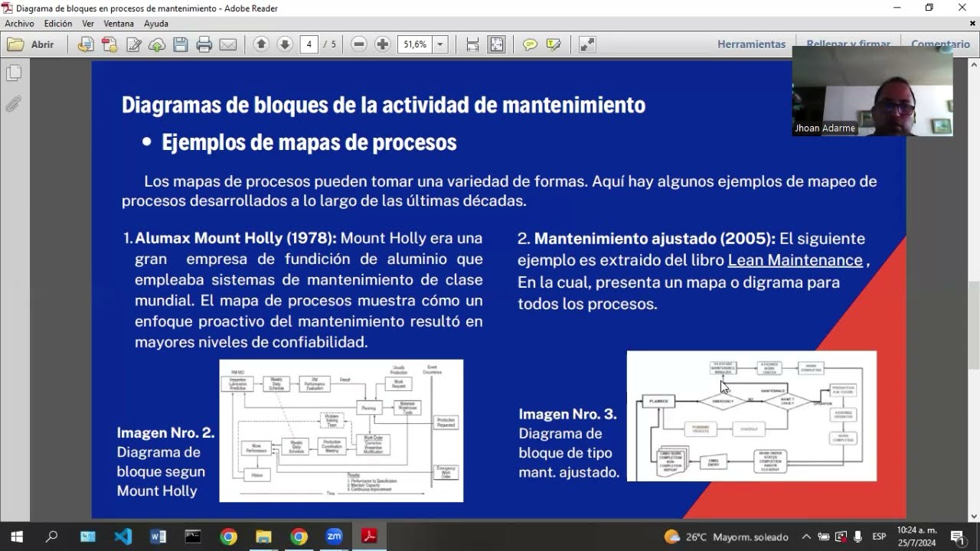Click the convert file to PDF icon
This screenshot has height=551, width=980.
[86, 44]
